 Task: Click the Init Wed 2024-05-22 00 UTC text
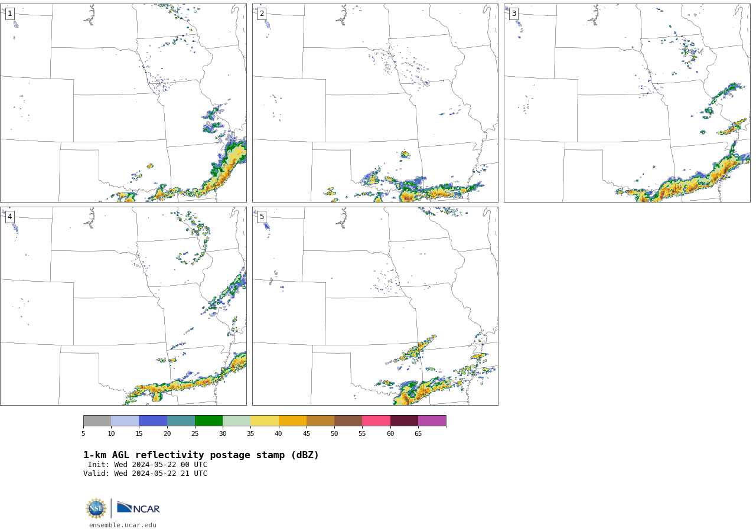tap(148, 465)
